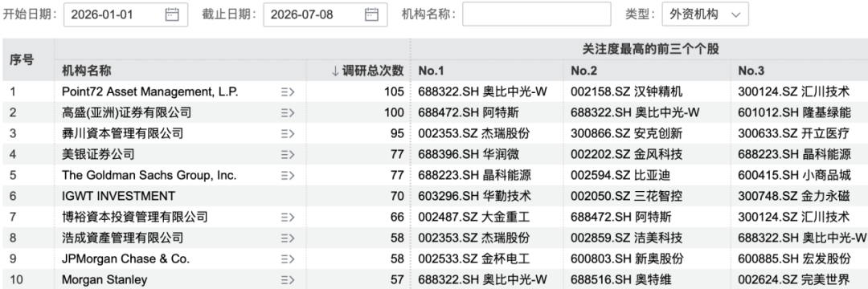Click 300124.SZ 汇川技术 in Point72 row

794,92
